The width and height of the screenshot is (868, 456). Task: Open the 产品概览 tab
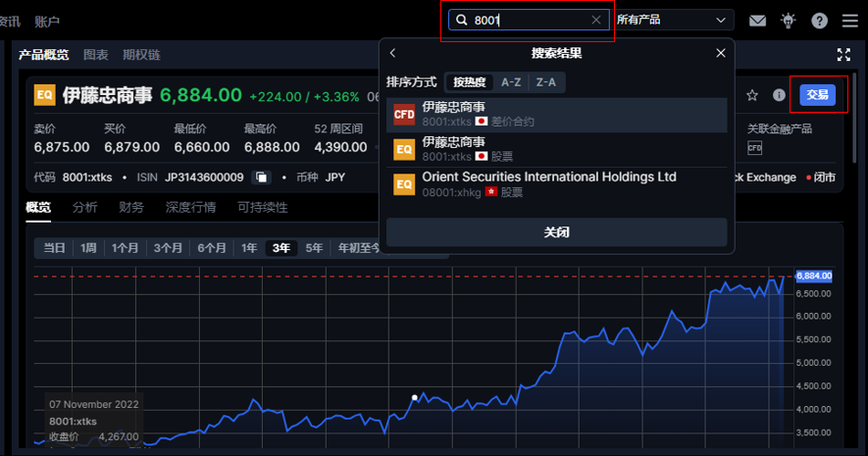coord(44,55)
